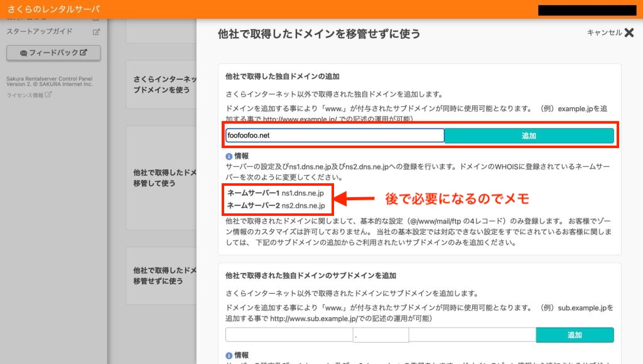
Task: Click the さくらのレンタルサーバ header logo
Action: pyautogui.click(x=53, y=9)
